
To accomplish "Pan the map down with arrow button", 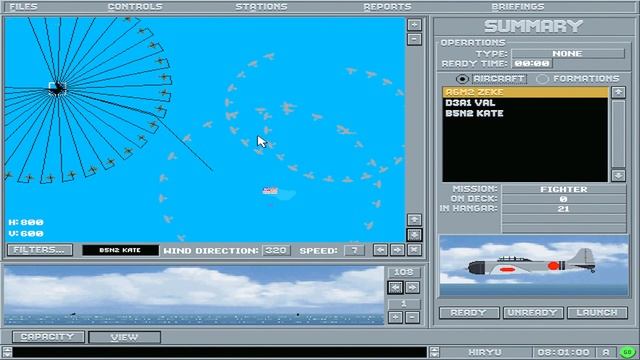I will tap(414, 235).
